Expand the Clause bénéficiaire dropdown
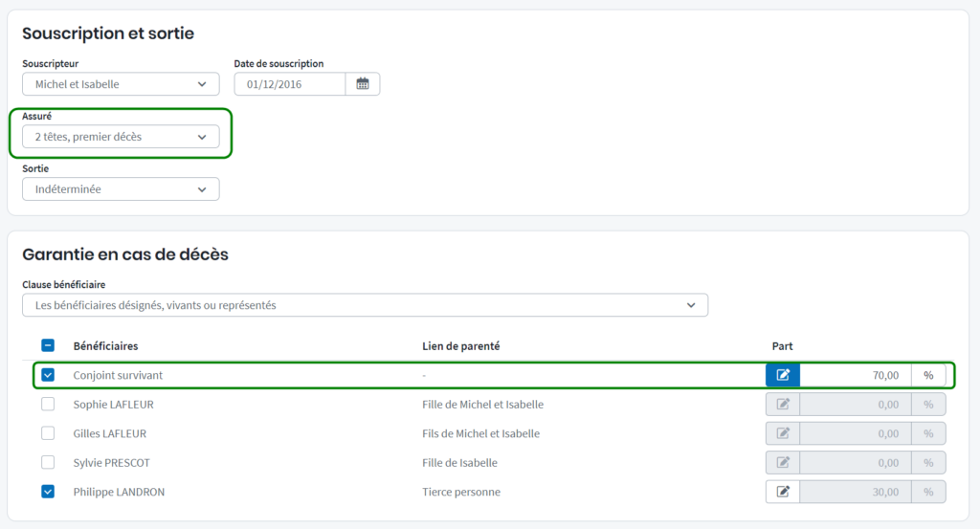The image size is (980, 529). coord(364,305)
